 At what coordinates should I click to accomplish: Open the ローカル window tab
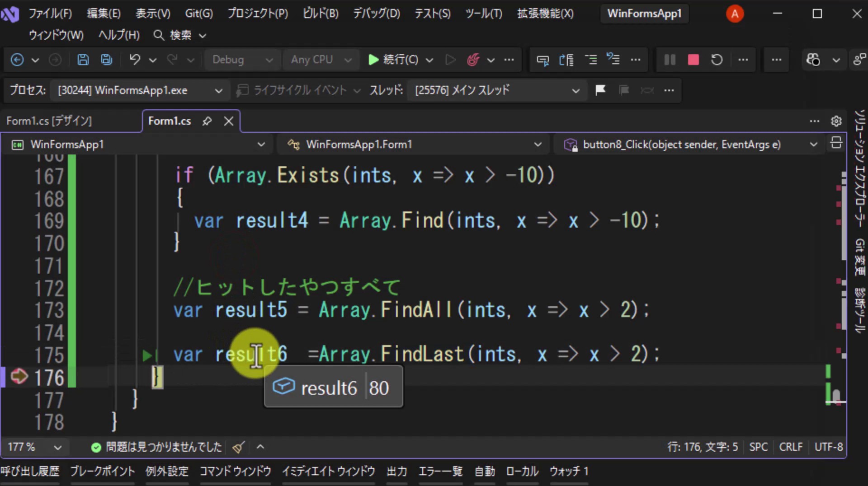(522, 472)
